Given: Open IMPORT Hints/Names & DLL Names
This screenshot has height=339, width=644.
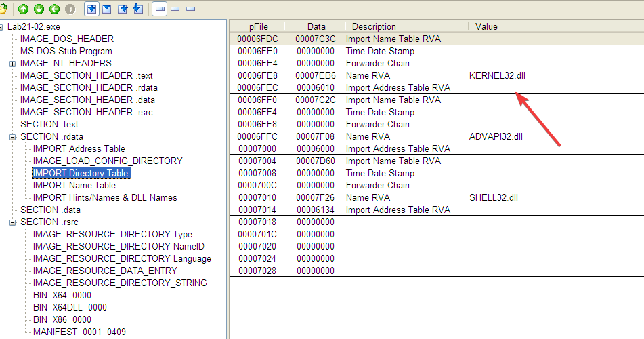Looking at the screenshot, I should coord(105,197).
